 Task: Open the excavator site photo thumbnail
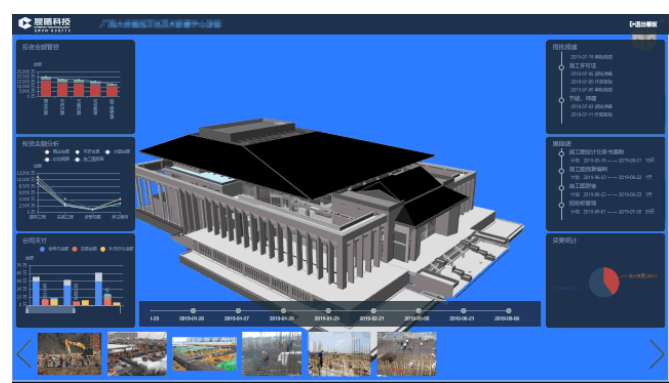(x=70, y=354)
